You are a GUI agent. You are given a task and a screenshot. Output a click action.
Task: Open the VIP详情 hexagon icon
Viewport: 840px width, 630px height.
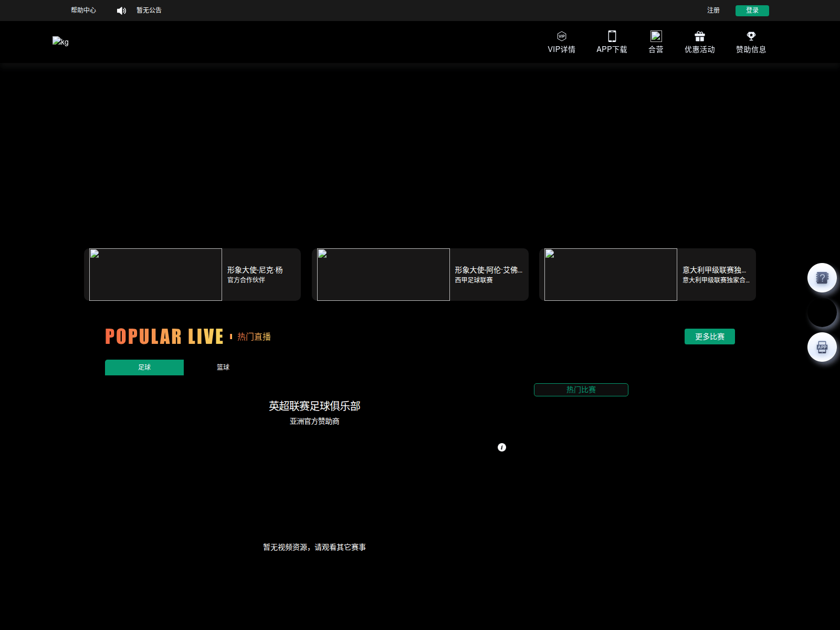(561, 36)
